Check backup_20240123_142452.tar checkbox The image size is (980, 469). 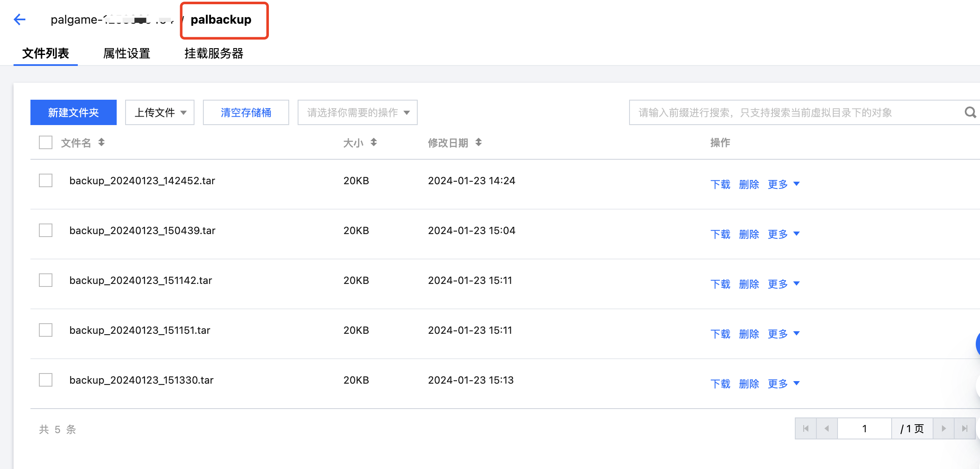point(46,180)
